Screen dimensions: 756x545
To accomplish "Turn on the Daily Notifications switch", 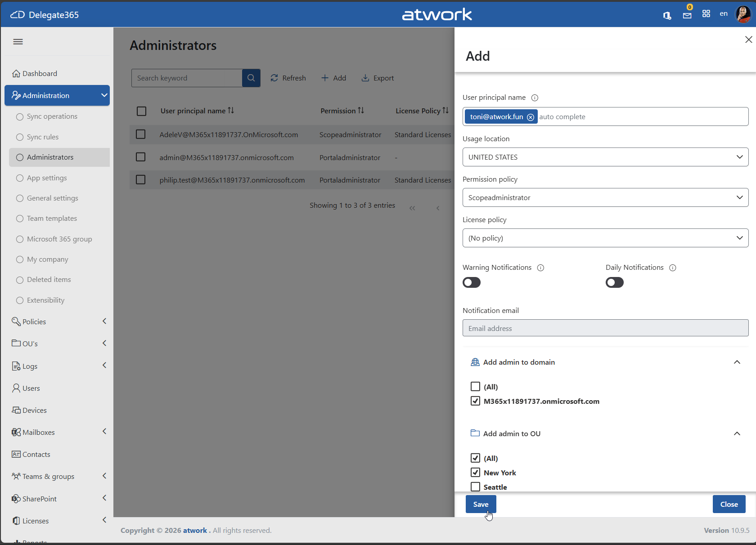I will point(614,283).
